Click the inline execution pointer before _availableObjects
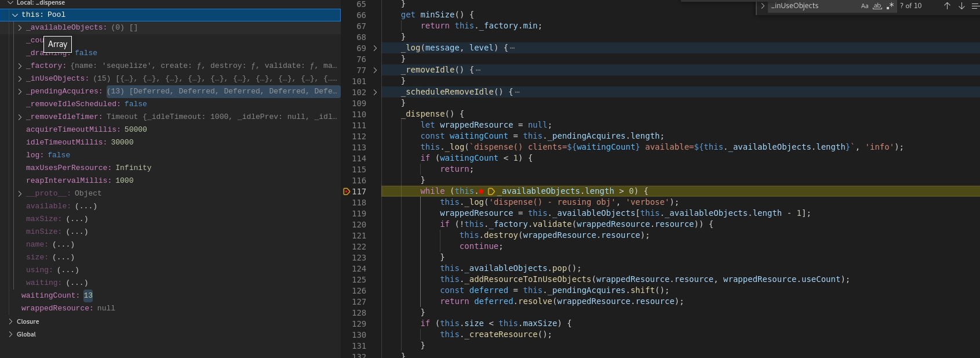The height and width of the screenshot is (358, 980). click(491, 191)
